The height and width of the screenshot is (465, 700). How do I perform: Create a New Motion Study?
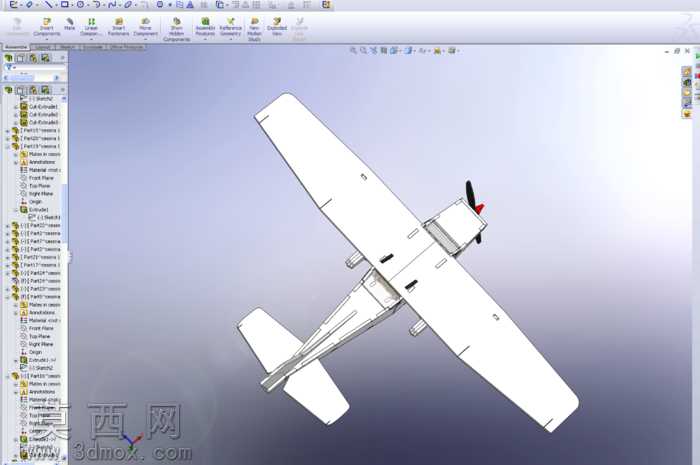(x=254, y=29)
